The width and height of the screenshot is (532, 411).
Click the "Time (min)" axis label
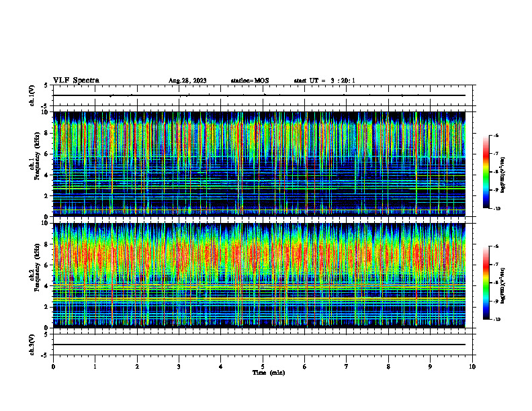tap(269, 373)
